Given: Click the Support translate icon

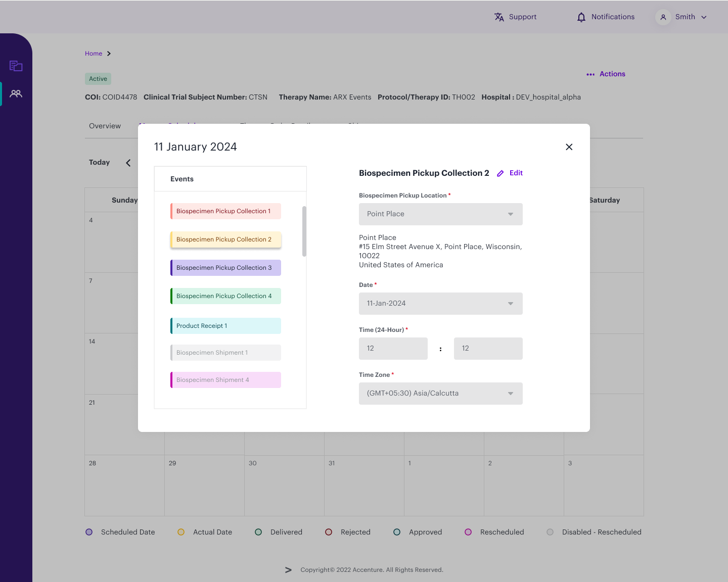Looking at the screenshot, I should pos(499,17).
